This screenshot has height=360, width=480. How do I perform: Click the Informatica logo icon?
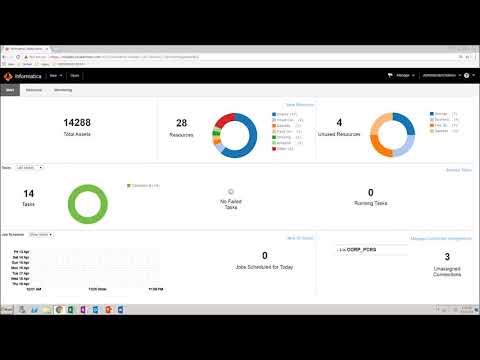pyautogui.click(x=8, y=76)
